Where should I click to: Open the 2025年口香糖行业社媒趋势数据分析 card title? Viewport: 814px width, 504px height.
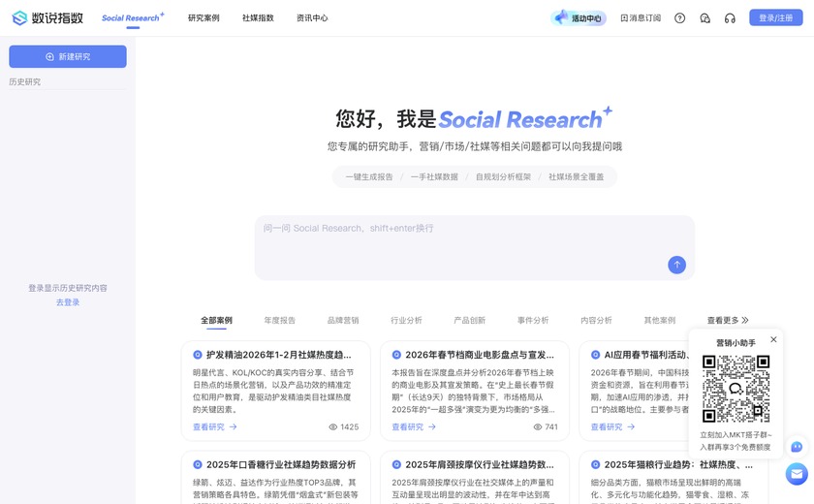point(281,464)
